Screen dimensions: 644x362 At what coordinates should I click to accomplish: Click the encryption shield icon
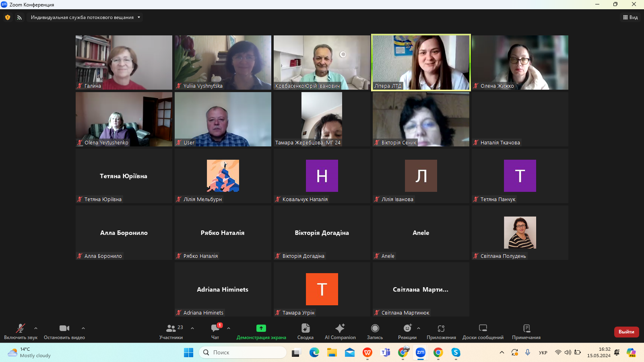(x=8, y=17)
